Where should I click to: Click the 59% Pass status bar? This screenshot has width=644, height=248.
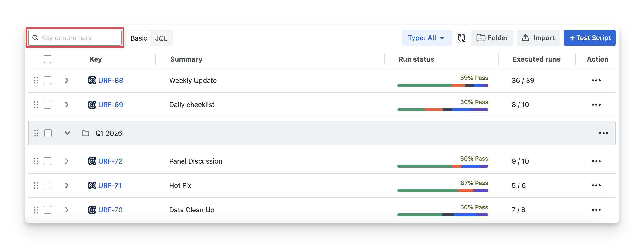pos(442,85)
